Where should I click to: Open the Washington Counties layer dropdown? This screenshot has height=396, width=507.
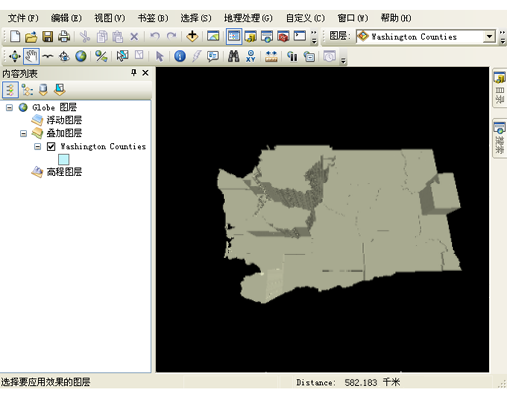tap(489, 36)
